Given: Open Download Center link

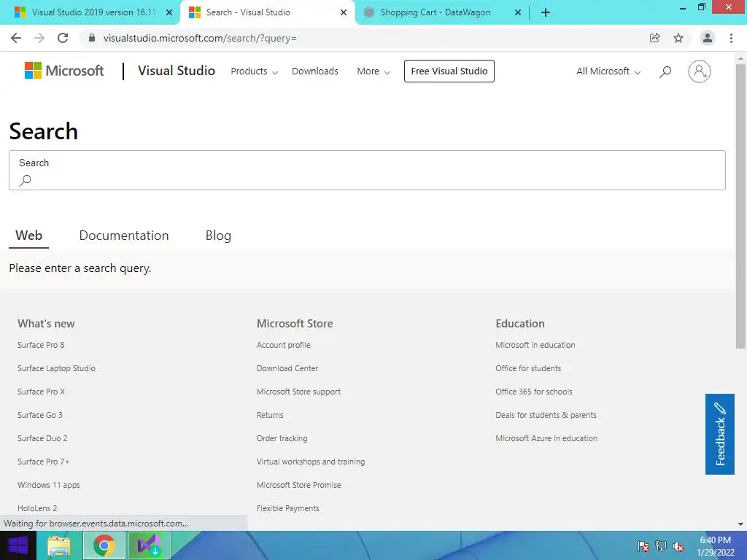Looking at the screenshot, I should 287,368.
